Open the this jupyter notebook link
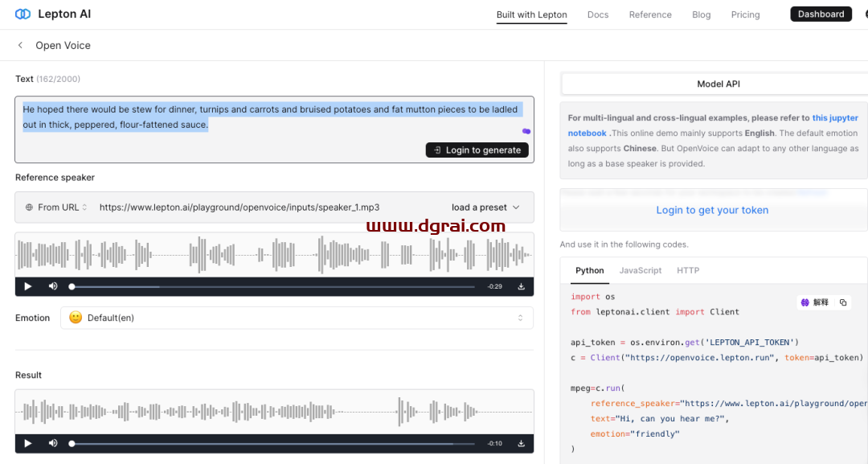This screenshot has height=464, width=868. (713, 125)
